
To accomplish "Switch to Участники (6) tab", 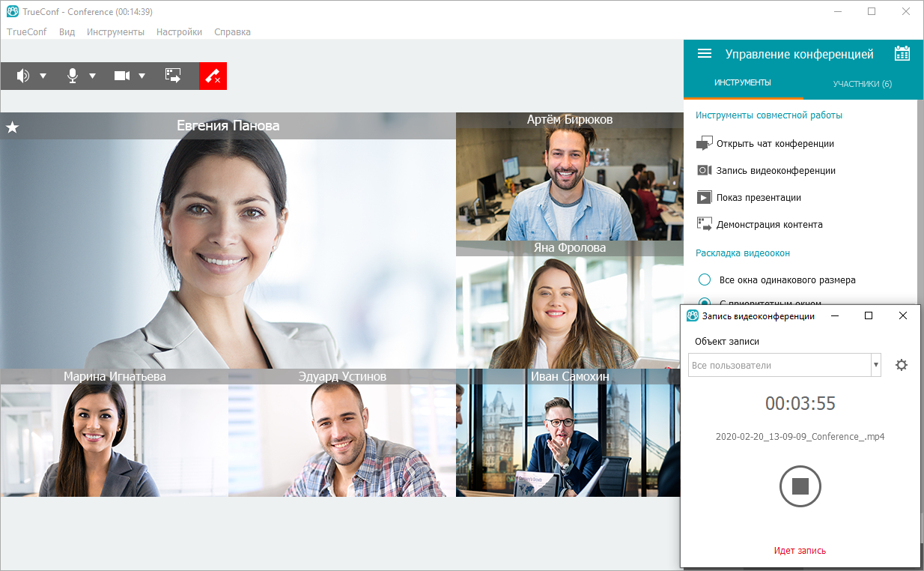I will click(862, 84).
